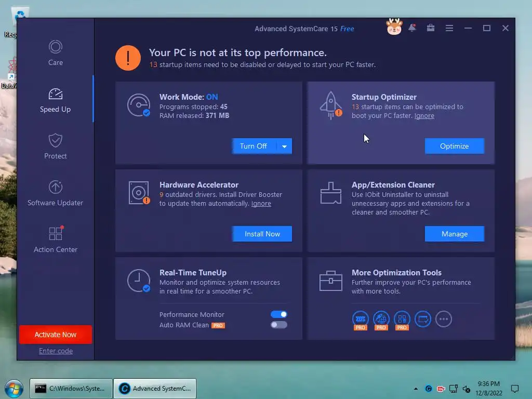Viewport: 532px width, 399px height.
Task: Open the notification bell
Action: tap(412, 28)
